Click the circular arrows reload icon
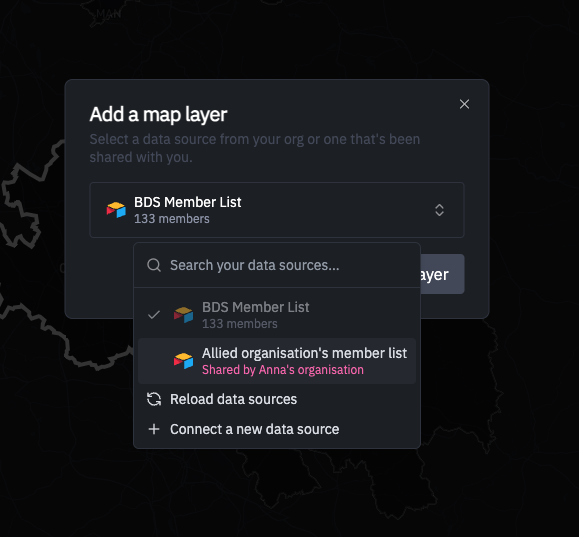 (x=154, y=399)
